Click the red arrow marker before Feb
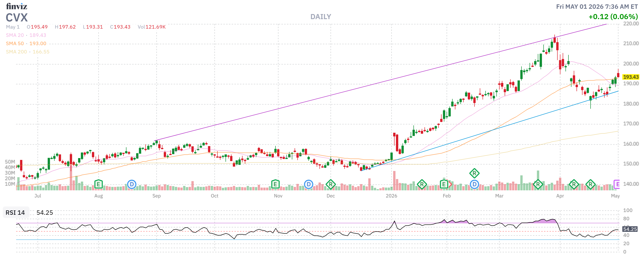This screenshot has width=644, height=259. click(x=450, y=185)
